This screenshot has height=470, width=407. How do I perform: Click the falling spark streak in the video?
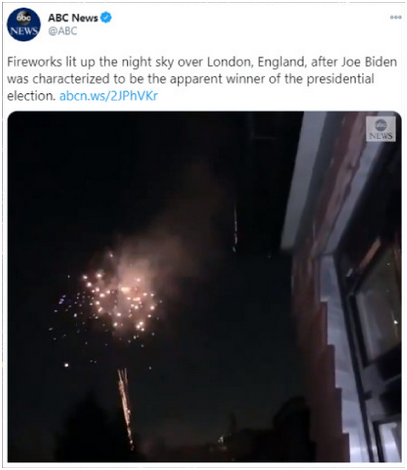coord(235,229)
